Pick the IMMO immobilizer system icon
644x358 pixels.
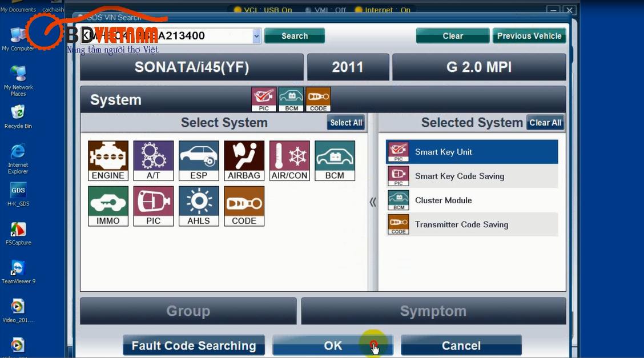pyautogui.click(x=108, y=206)
